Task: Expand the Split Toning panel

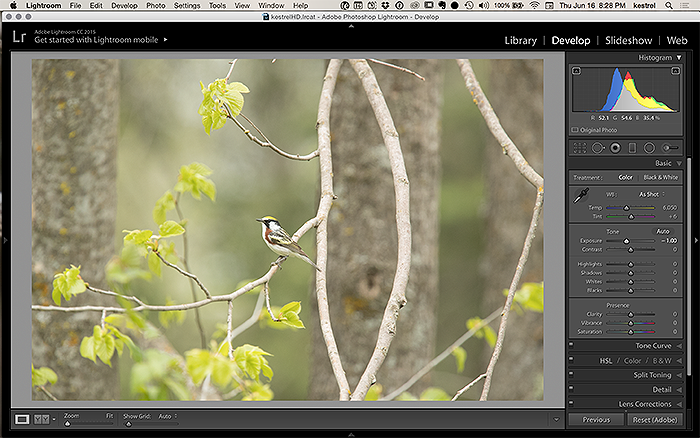Action: tap(679, 375)
